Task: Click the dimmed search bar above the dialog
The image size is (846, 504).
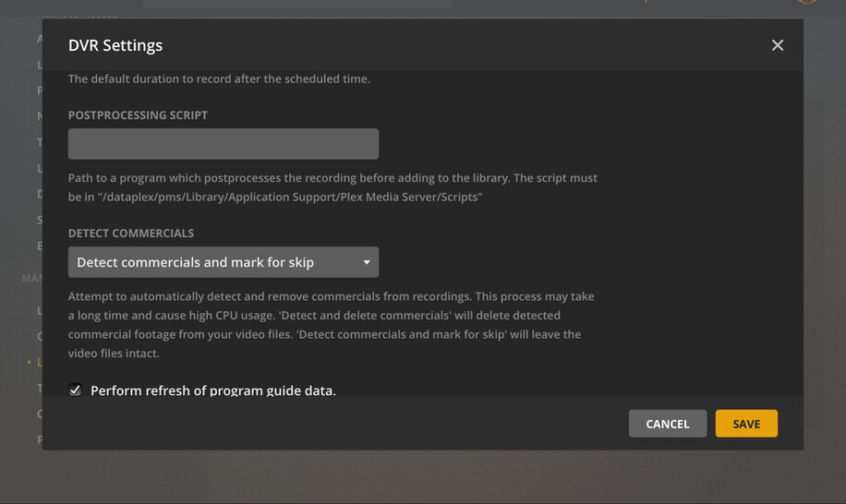Action: click(297, 4)
